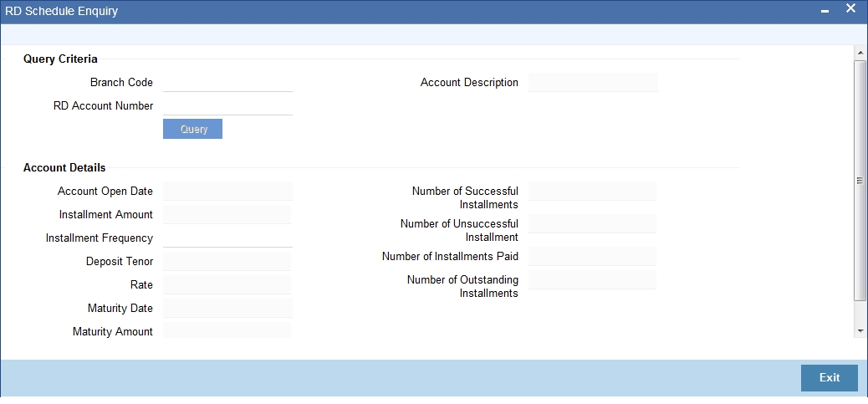Click the Account Description label
This screenshot has width=868, height=404.
[469, 83]
